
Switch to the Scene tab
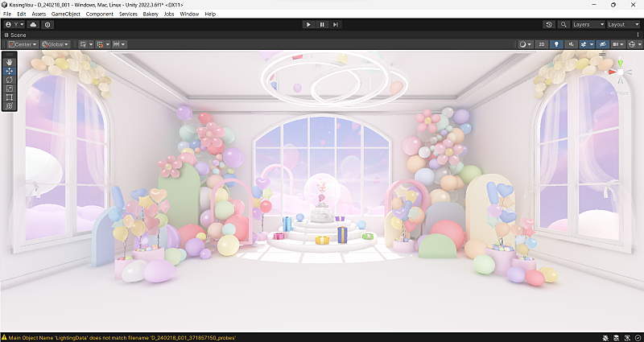click(x=16, y=35)
